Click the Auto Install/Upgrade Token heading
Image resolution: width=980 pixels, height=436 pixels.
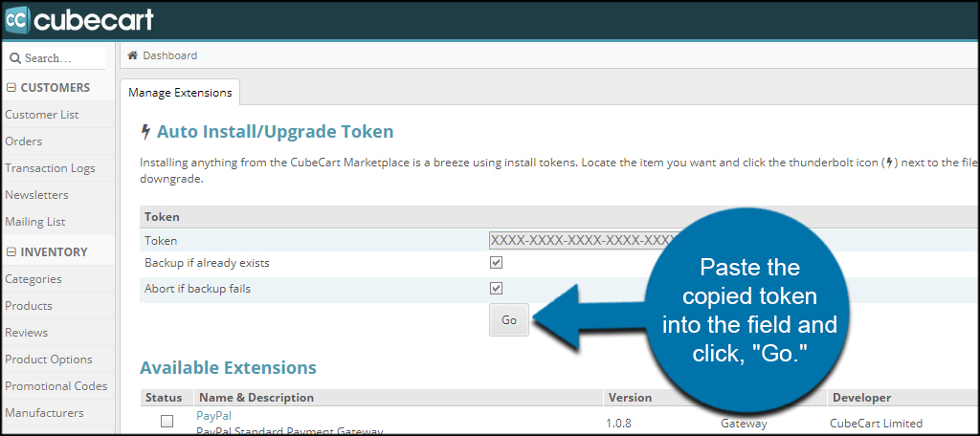[275, 132]
